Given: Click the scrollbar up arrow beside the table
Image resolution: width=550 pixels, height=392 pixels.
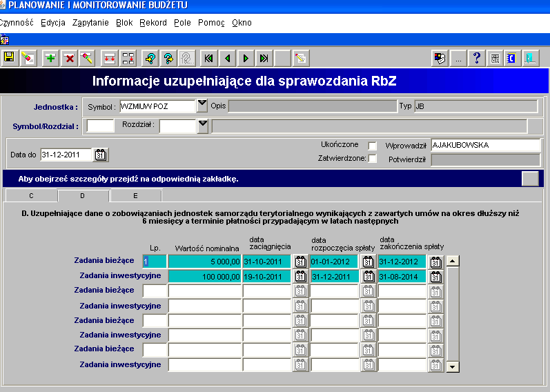Looking at the screenshot, I should pyautogui.click(x=453, y=261).
